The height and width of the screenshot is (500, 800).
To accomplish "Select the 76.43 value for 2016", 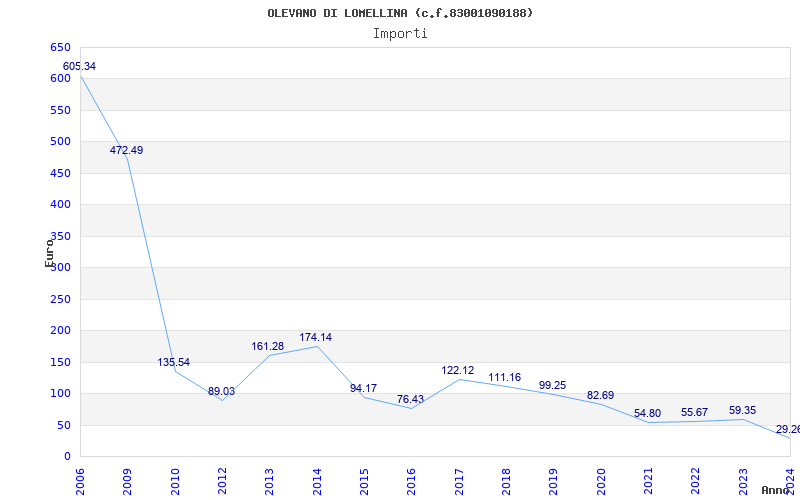I will [x=410, y=399].
